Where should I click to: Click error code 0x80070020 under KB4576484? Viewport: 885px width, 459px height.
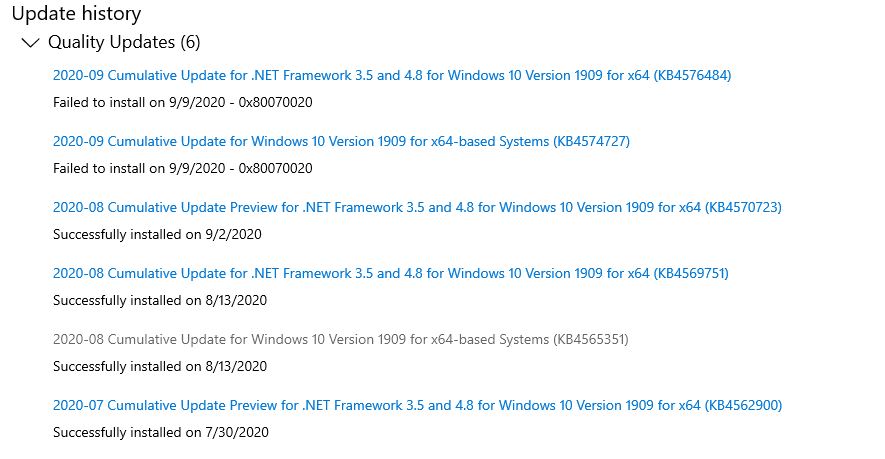point(275,102)
